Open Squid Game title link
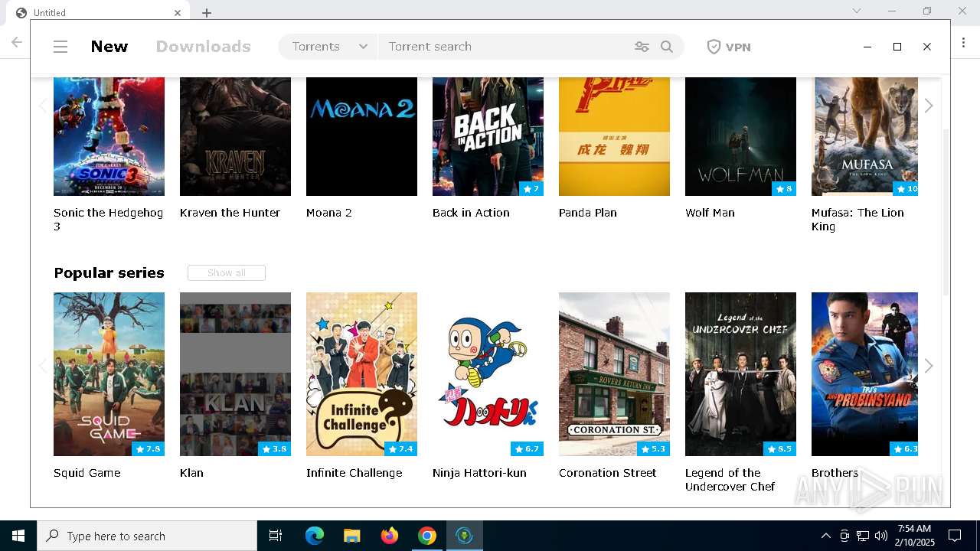 point(87,473)
